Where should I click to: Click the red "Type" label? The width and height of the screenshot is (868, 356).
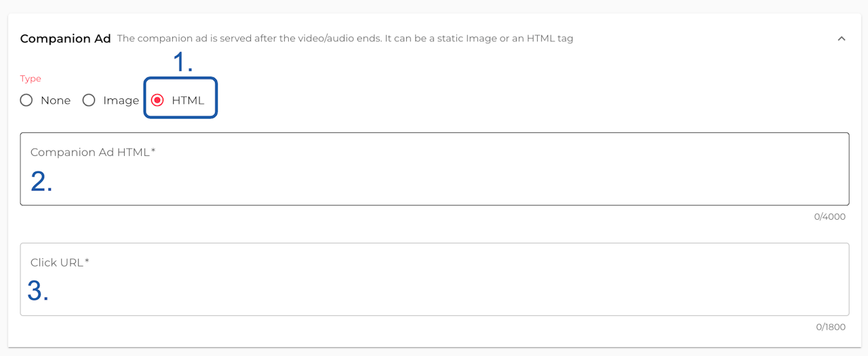tap(31, 79)
